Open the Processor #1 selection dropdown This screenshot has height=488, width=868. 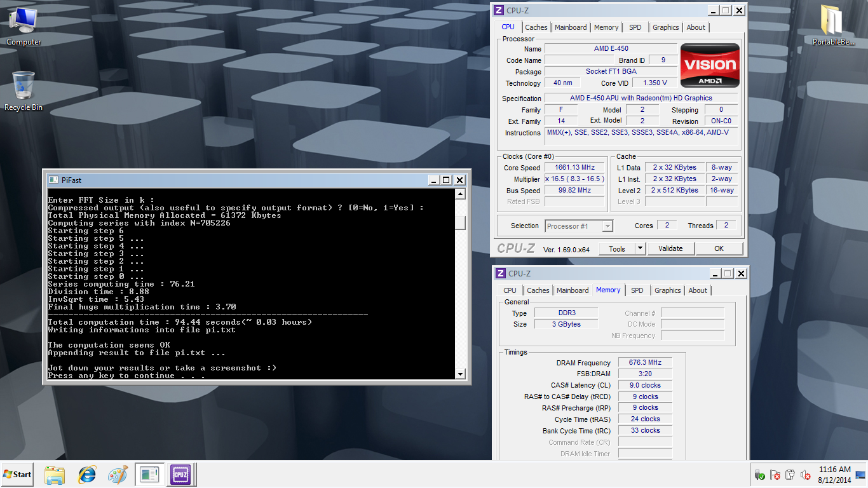(x=579, y=226)
